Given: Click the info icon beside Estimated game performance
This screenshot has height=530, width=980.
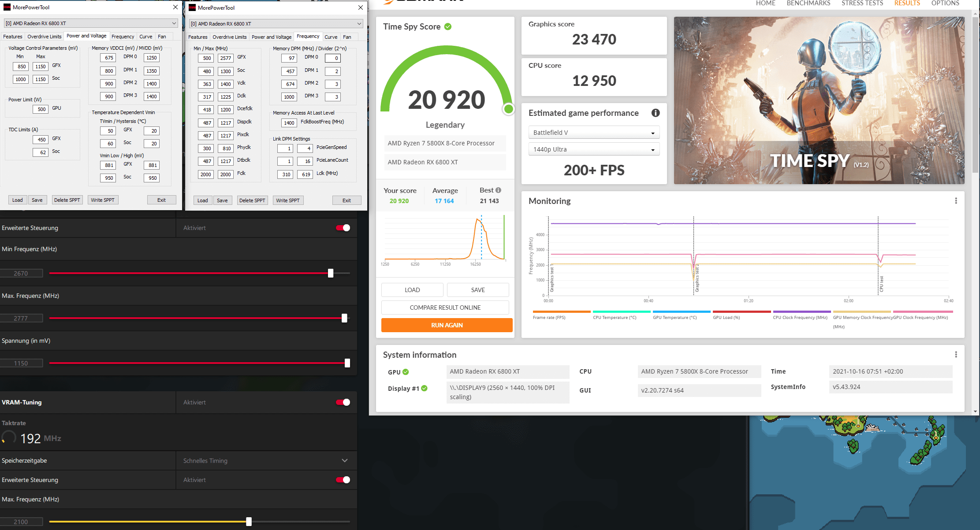Looking at the screenshot, I should (x=656, y=113).
